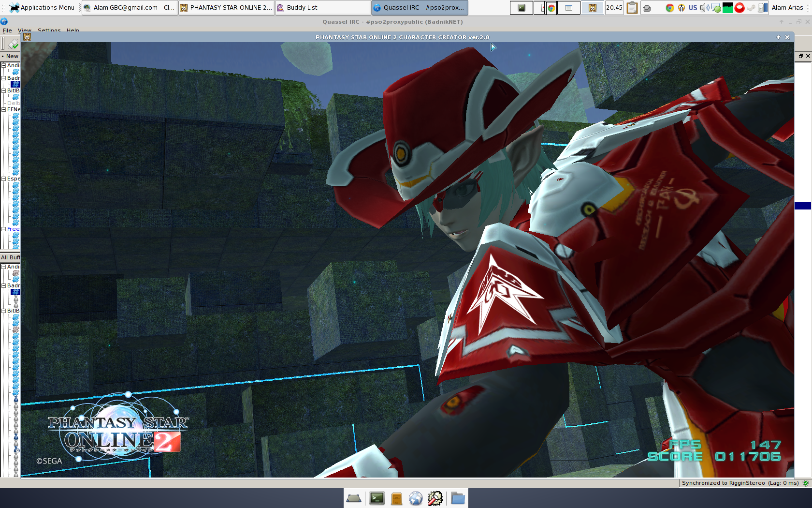The image size is (812, 508).
Task: Click show desktop dock icon
Action: [x=354, y=498]
